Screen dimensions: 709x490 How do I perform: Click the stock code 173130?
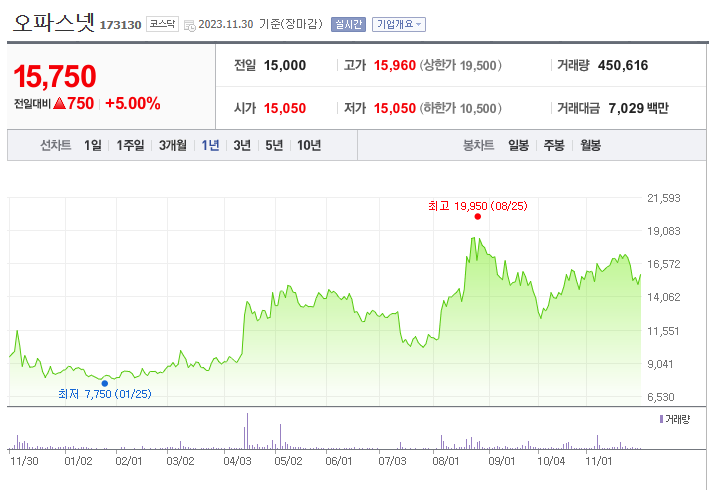pos(120,25)
